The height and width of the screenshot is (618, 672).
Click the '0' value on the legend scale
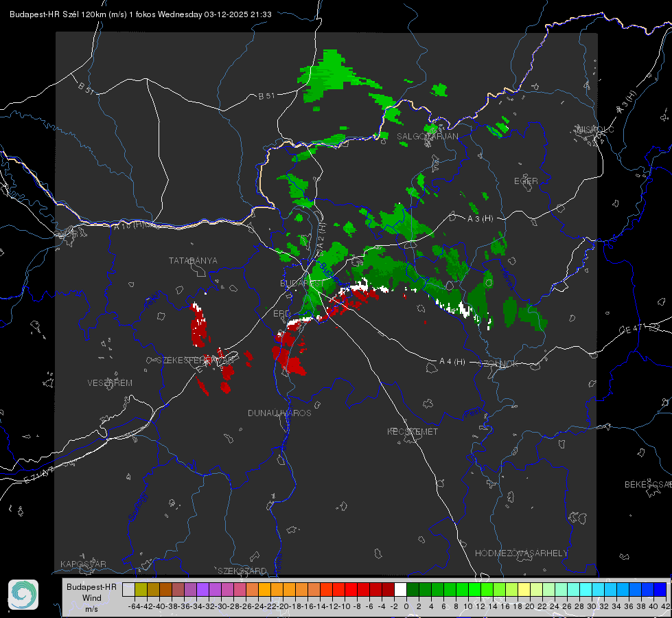tap(406, 606)
